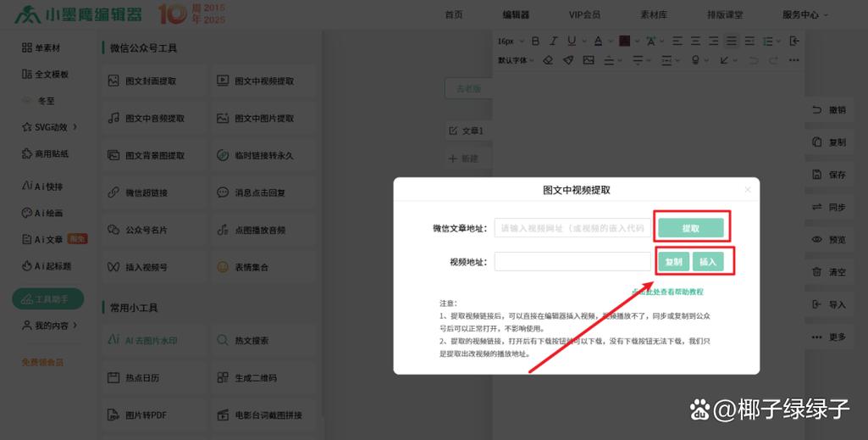
Task: Click the green 提取 button in dialog
Action: point(691,228)
